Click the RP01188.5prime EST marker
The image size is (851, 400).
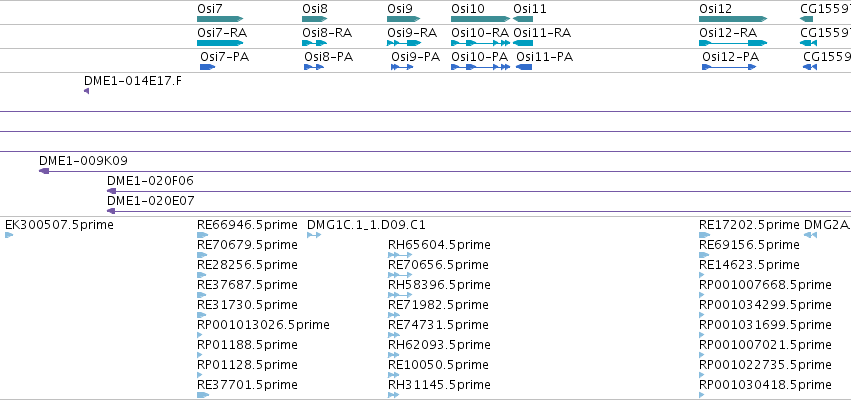[x=200, y=355]
